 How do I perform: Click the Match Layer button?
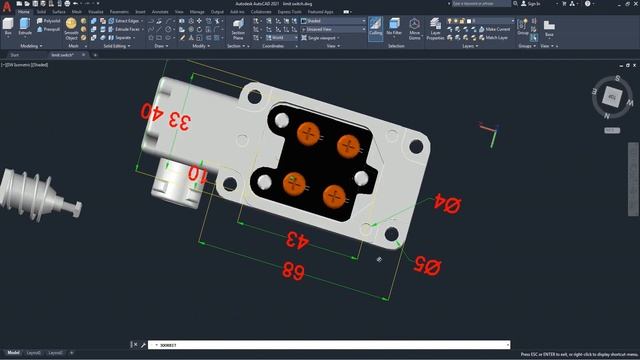coord(493,38)
